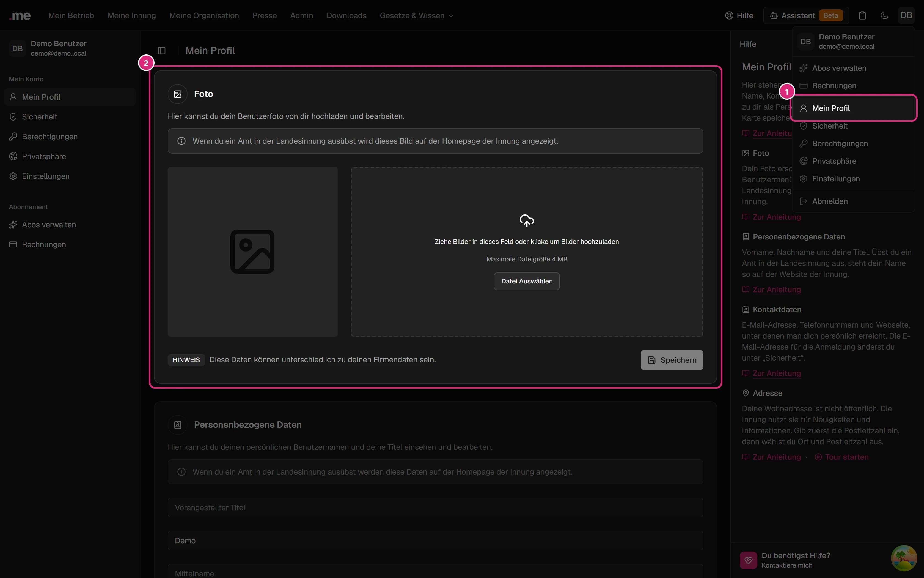This screenshot has width=924, height=578.
Task: Open Abos verwalten in the left sidebar
Action: pos(70,225)
